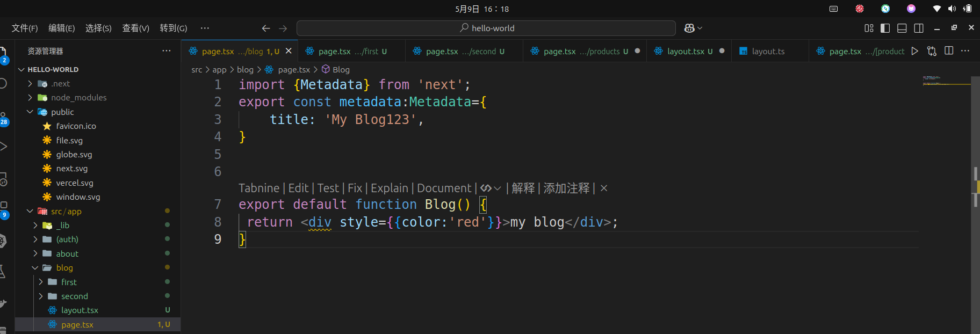This screenshot has height=334, width=980.
Task: Open the compare changes icon in editor toolbar
Action: pos(932,51)
